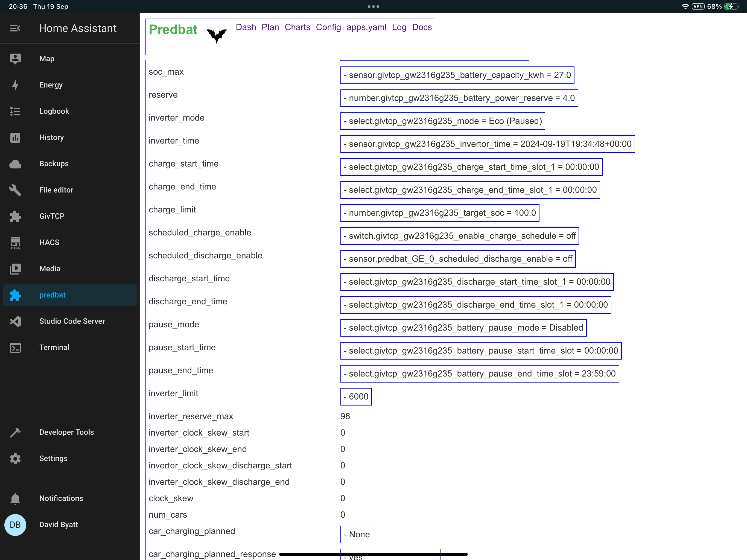The image size is (747, 560).
Task: Open the HACS store icon
Action: [x=15, y=243]
